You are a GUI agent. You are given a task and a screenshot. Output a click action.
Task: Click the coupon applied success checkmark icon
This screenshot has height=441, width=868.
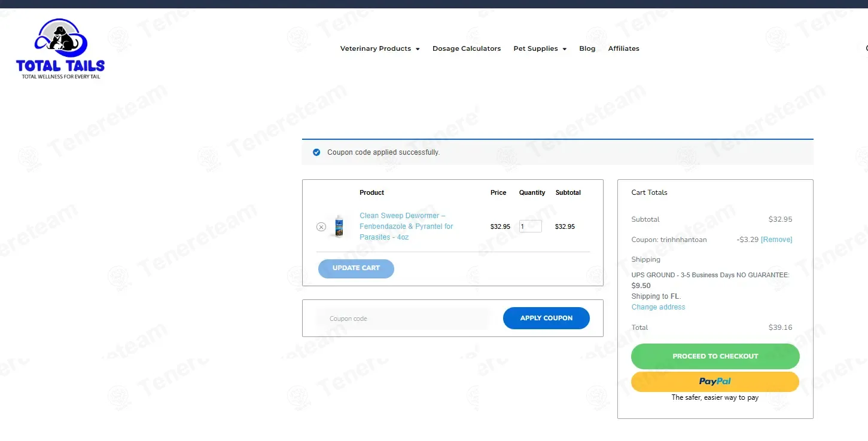point(316,152)
